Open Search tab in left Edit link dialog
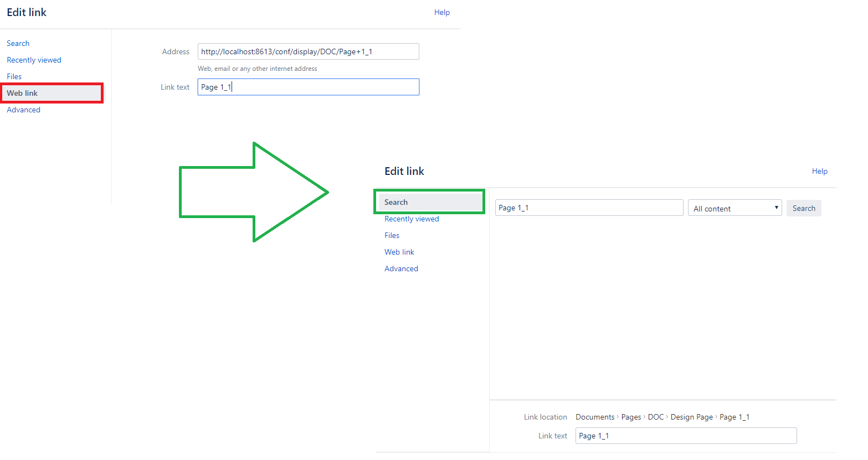Viewport: 868px width, 460px height. 18,43
